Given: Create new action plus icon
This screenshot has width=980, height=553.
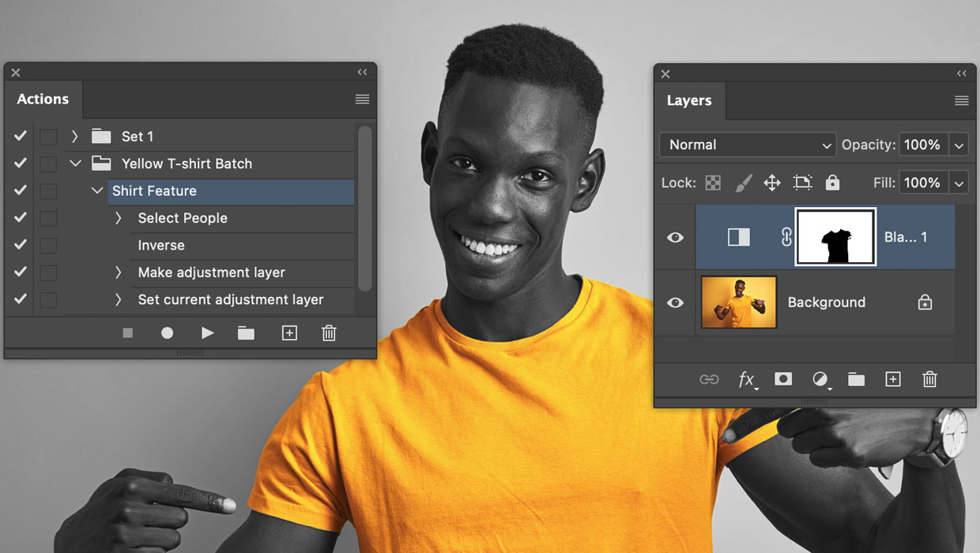Looking at the screenshot, I should 289,333.
